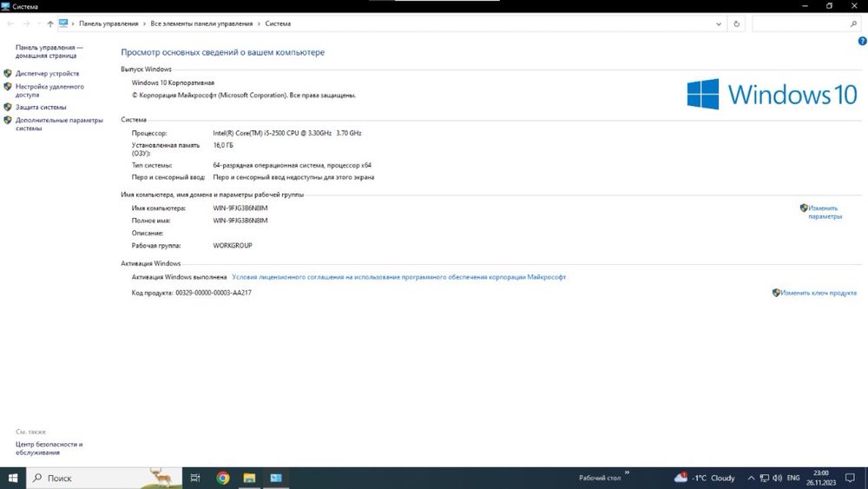
Task: Expand address bar history dropdown
Action: (x=719, y=23)
